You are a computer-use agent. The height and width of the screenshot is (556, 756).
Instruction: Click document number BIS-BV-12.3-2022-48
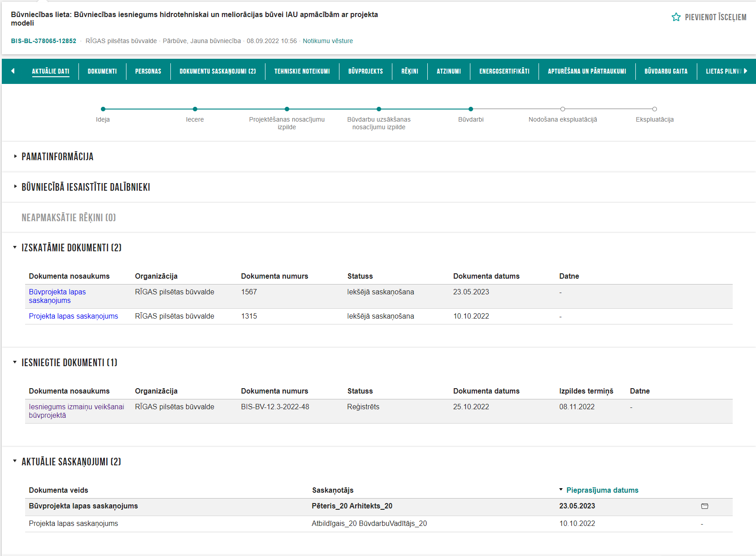click(x=275, y=407)
